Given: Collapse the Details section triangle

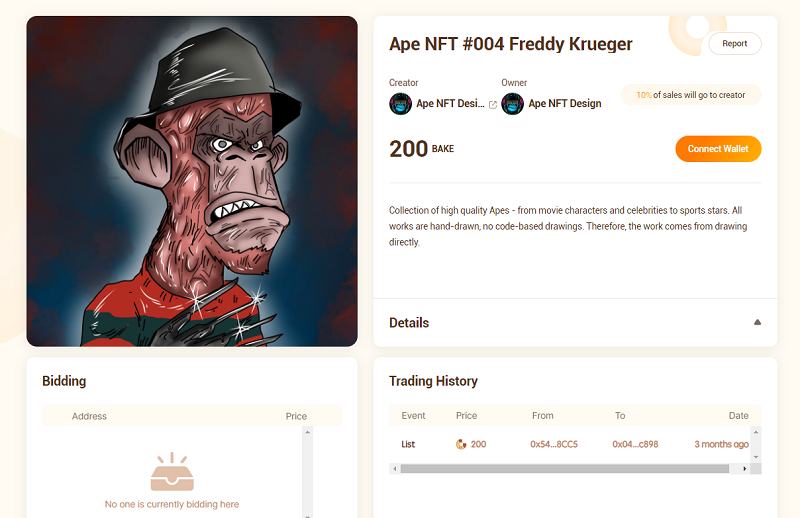Looking at the screenshot, I should pyautogui.click(x=757, y=323).
